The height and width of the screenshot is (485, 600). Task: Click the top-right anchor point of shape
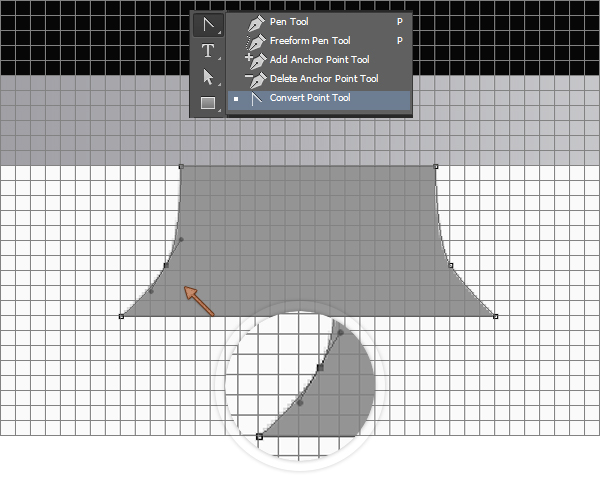(x=436, y=167)
